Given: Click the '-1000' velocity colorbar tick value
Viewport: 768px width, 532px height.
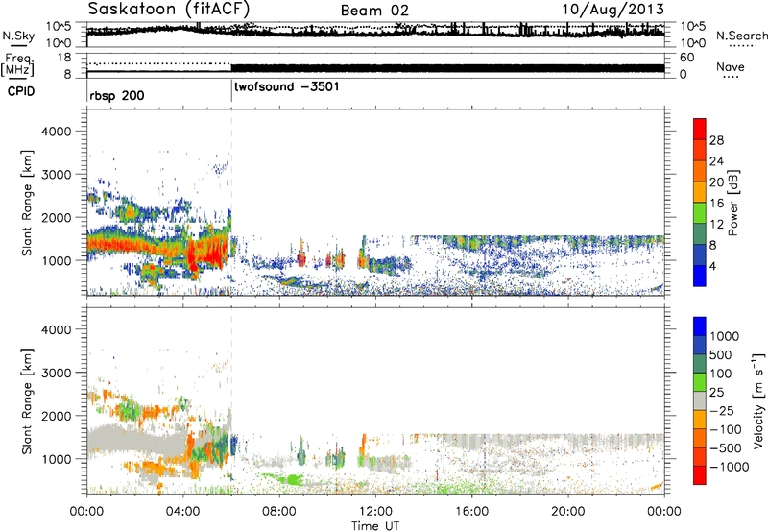Looking at the screenshot, I should tap(730, 467).
